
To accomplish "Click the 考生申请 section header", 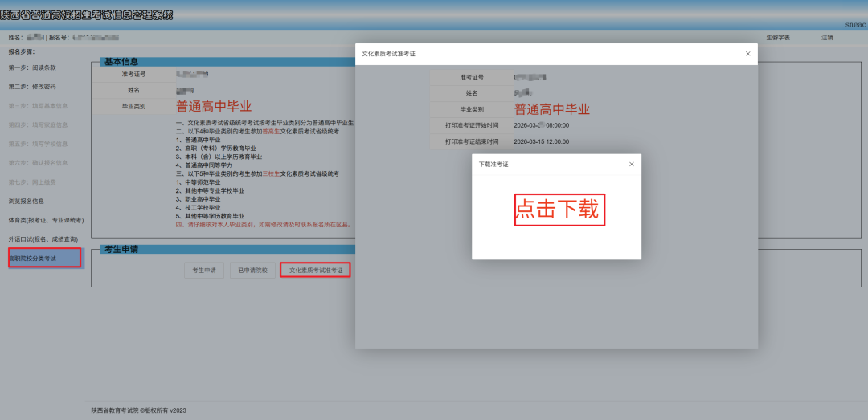I will pyautogui.click(x=121, y=249).
